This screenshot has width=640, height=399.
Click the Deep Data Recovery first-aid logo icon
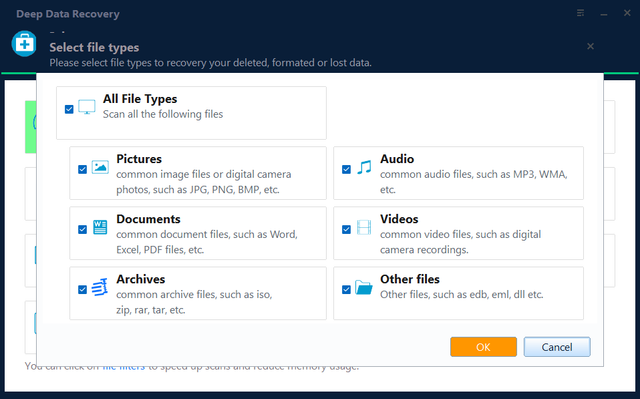[x=24, y=43]
